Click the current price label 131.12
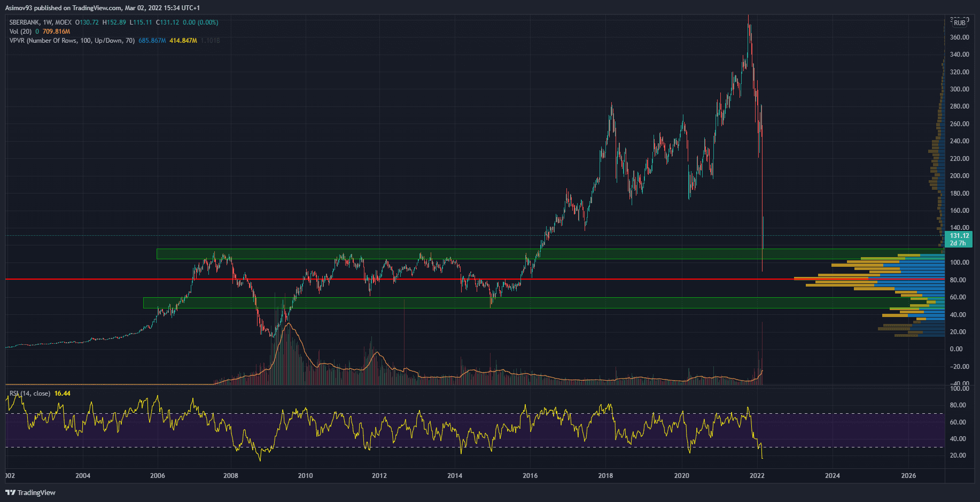The height and width of the screenshot is (502, 980). [x=959, y=236]
